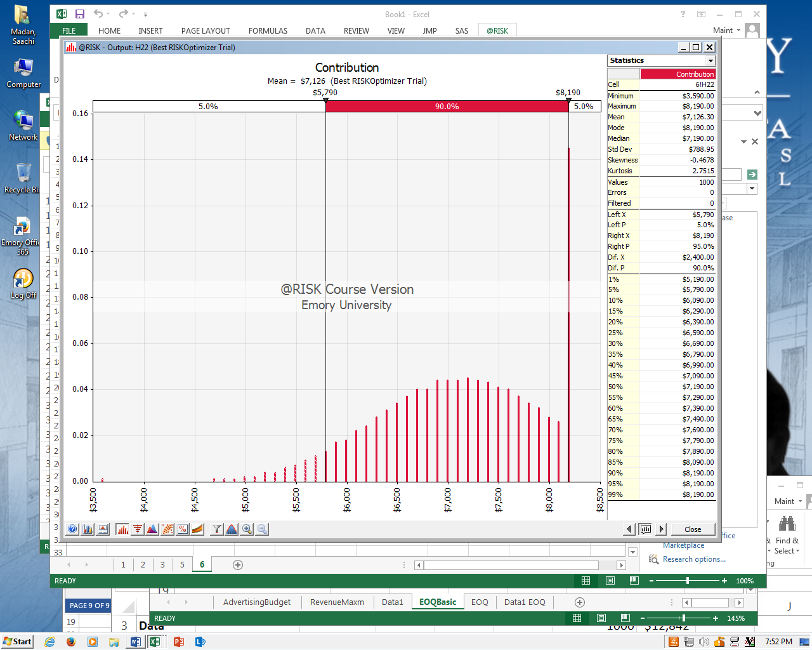Open the Log Off desktop shortcut

click(23, 284)
